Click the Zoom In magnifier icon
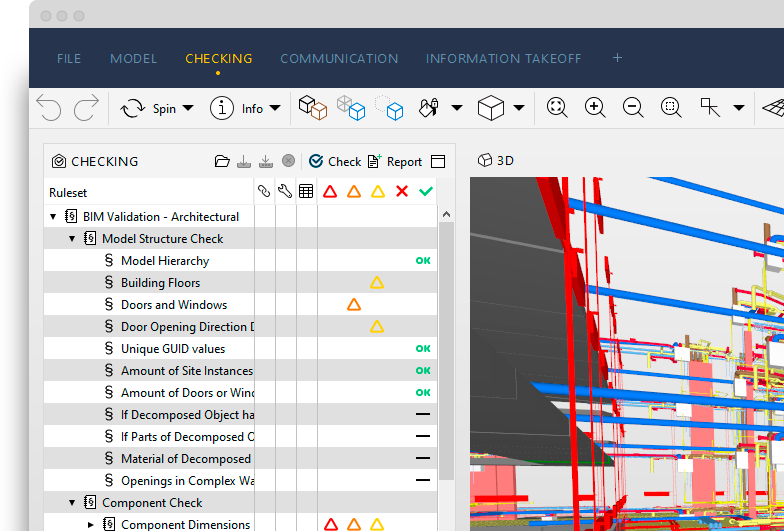This screenshot has width=784, height=531. 595,108
